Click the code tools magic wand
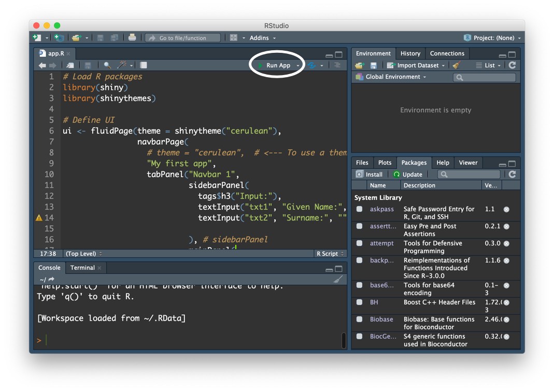The image size is (554, 392). click(x=122, y=65)
